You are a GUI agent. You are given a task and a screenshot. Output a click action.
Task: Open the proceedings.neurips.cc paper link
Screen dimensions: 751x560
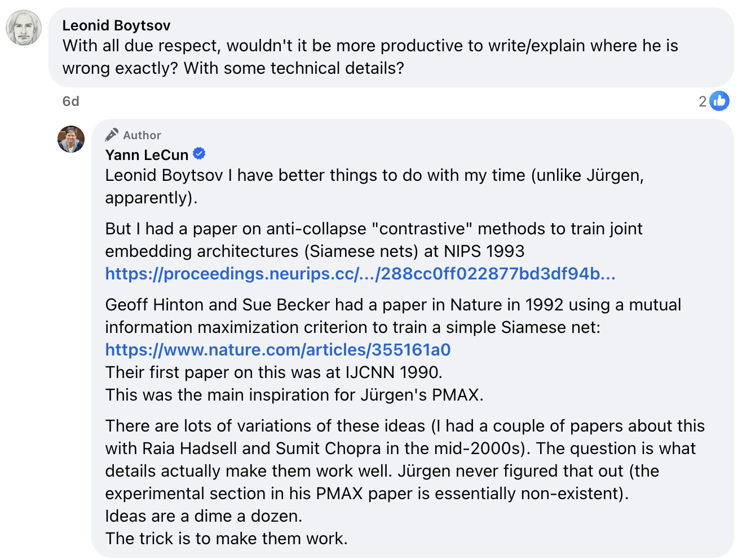[360, 274]
